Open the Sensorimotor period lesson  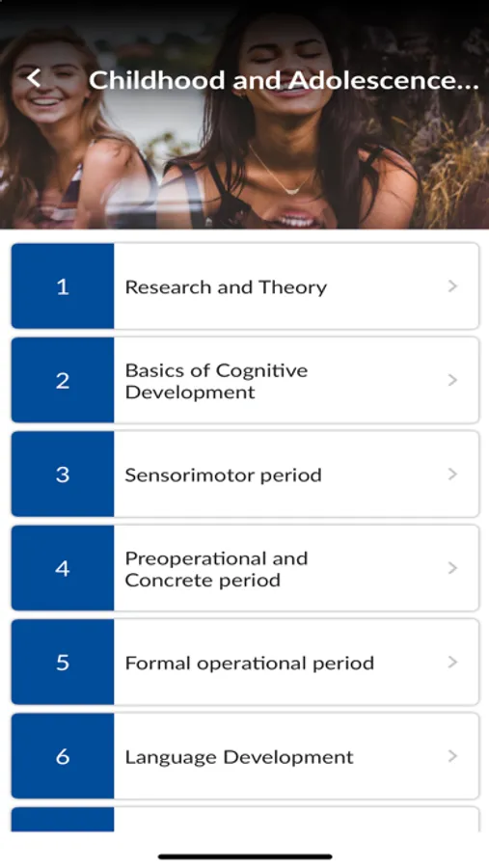(x=245, y=475)
